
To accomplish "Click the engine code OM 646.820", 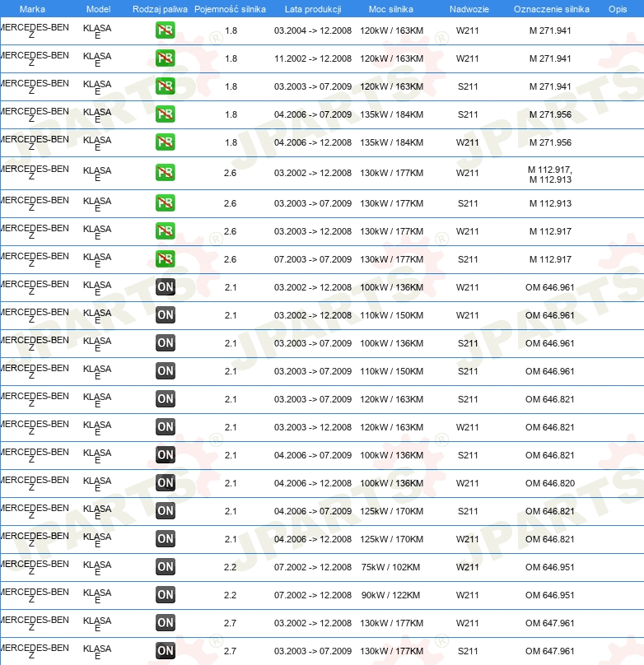I will pyautogui.click(x=550, y=483).
